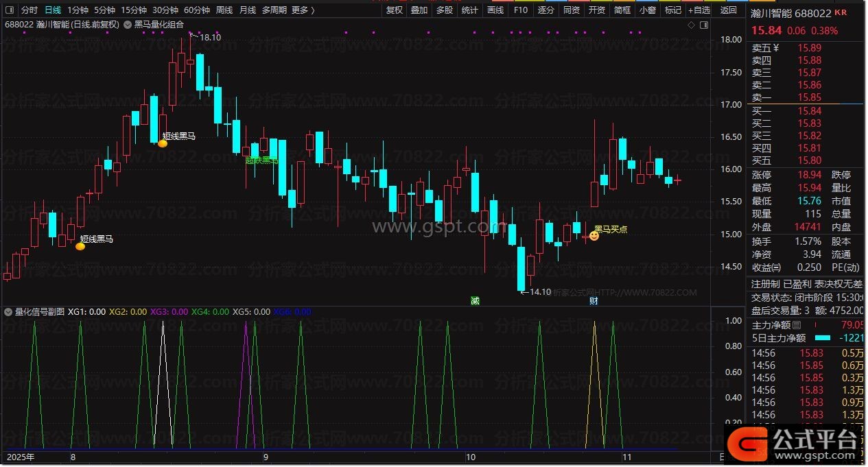Click the 5日主力净额 cyan bar

click(x=822, y=338)
